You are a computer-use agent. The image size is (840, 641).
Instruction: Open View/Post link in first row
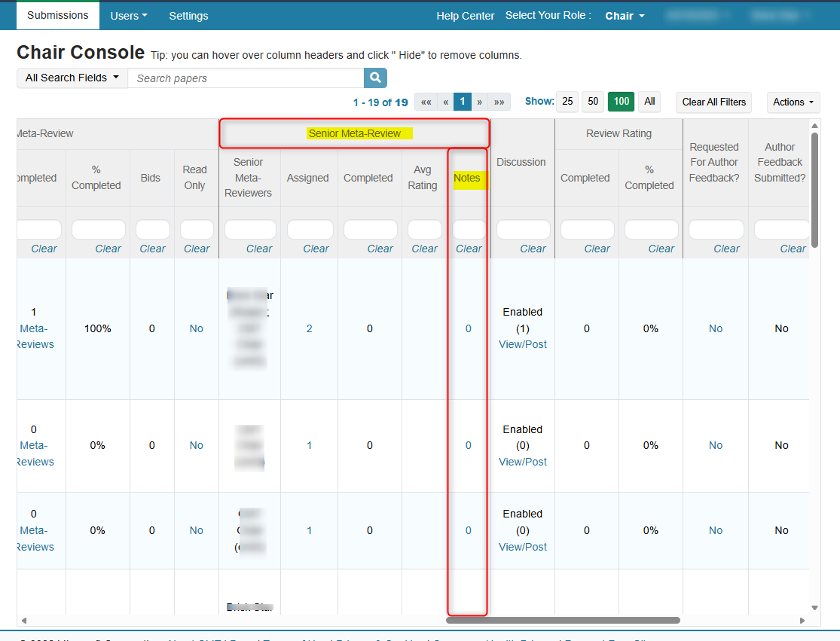click(523, 344)
